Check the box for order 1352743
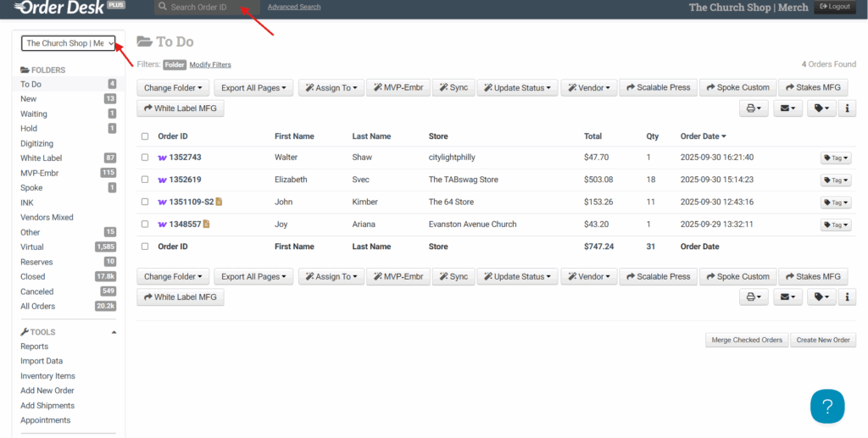 (145, 158)
